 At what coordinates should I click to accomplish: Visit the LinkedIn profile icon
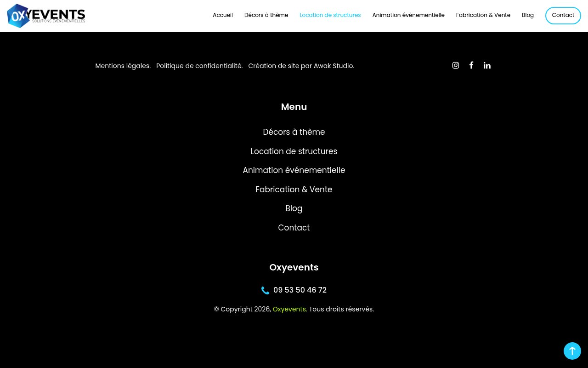[x=487, y=65]
